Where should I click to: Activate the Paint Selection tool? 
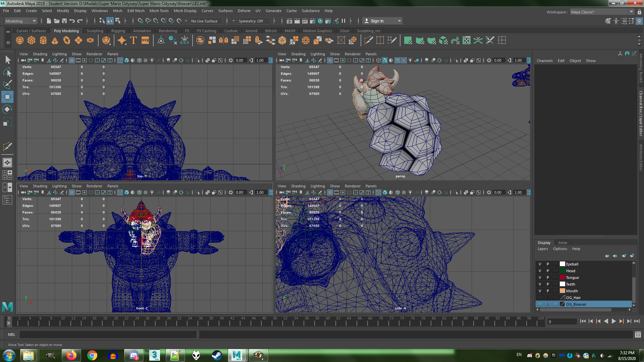coord(7,84)
